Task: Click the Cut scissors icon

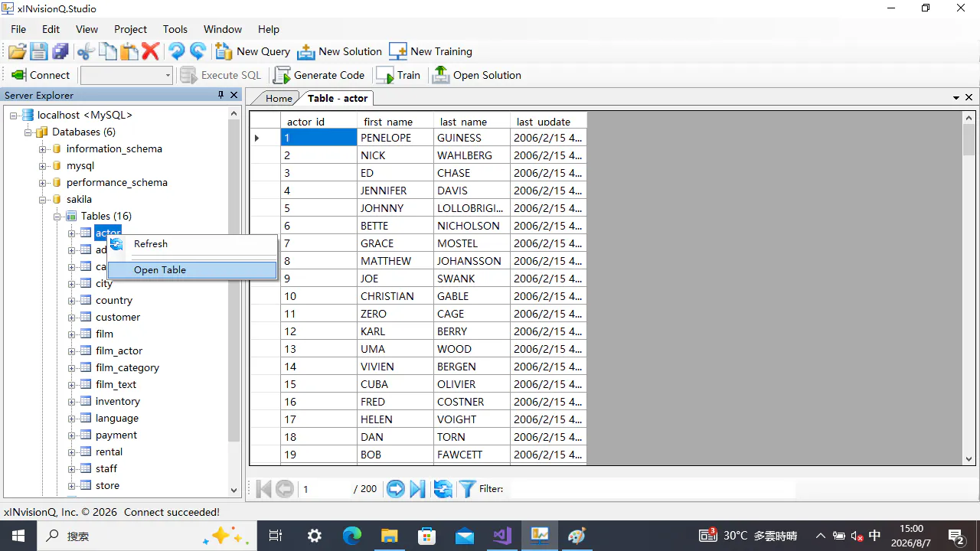Action: pyautogui.click(x=86, y=51)
